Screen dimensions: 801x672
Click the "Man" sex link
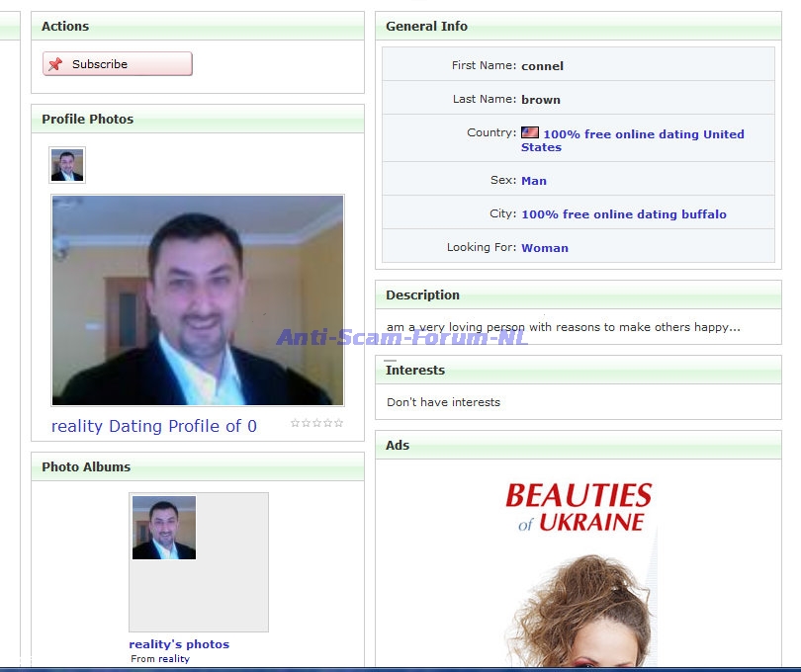pyautogui.click(x=534, y=181)
